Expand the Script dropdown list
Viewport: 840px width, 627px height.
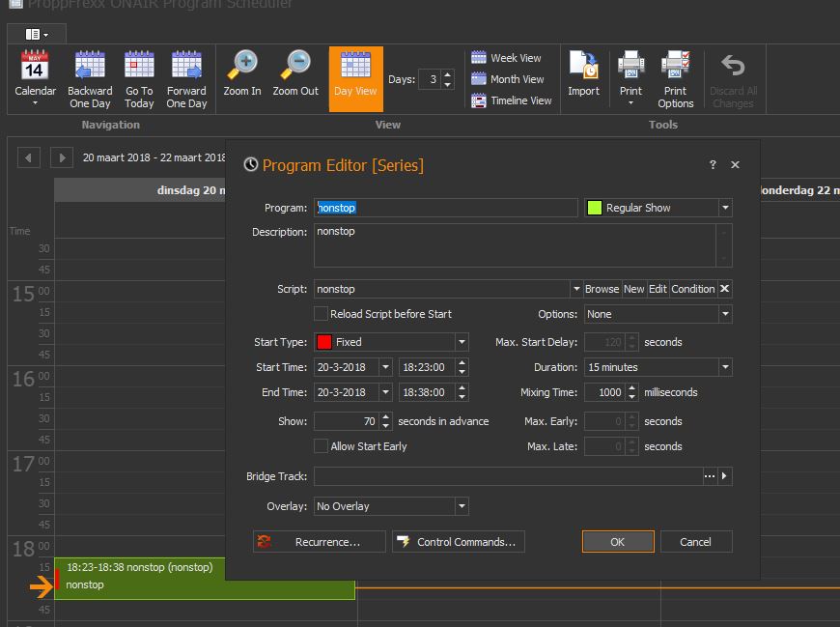pos(575,289)
